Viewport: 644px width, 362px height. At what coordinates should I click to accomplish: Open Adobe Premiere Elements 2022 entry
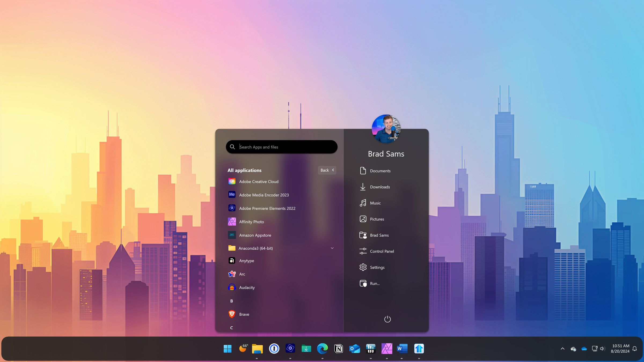(281, 208)
